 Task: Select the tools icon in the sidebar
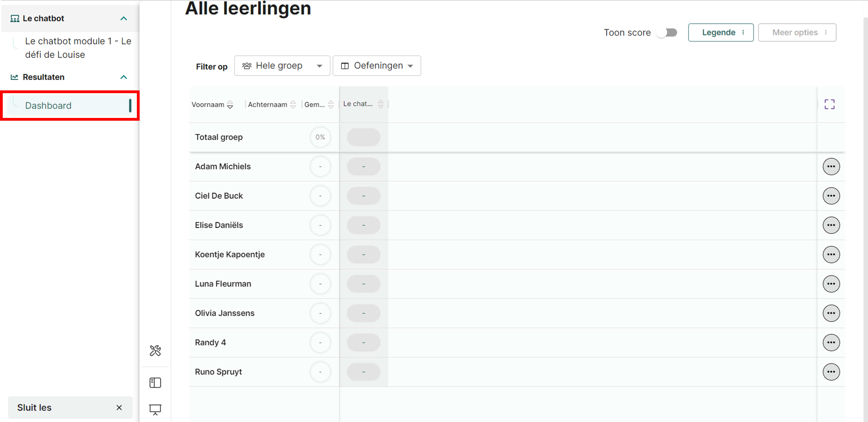coord(155,351)
